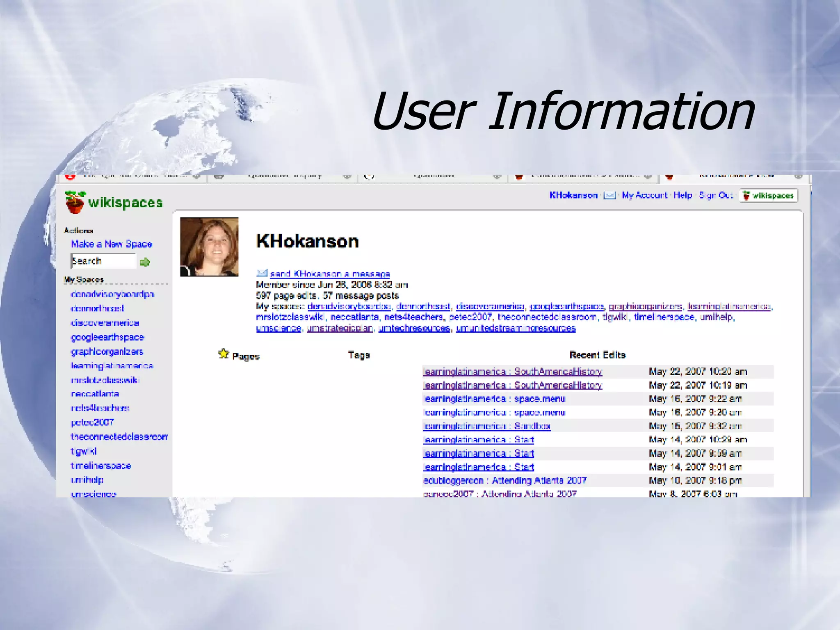
Task: Click the Tags column heading
Action: (x=359, y=355)
